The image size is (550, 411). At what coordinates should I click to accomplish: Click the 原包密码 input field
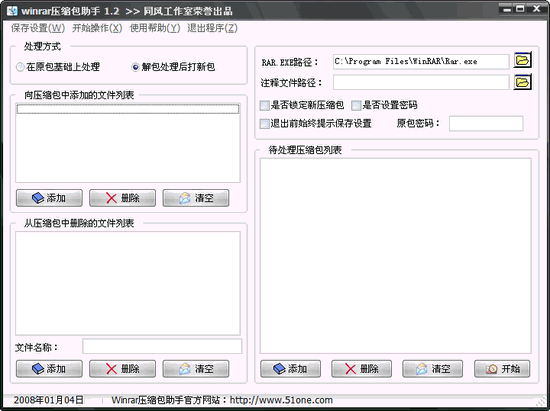(x=486, y=123)
